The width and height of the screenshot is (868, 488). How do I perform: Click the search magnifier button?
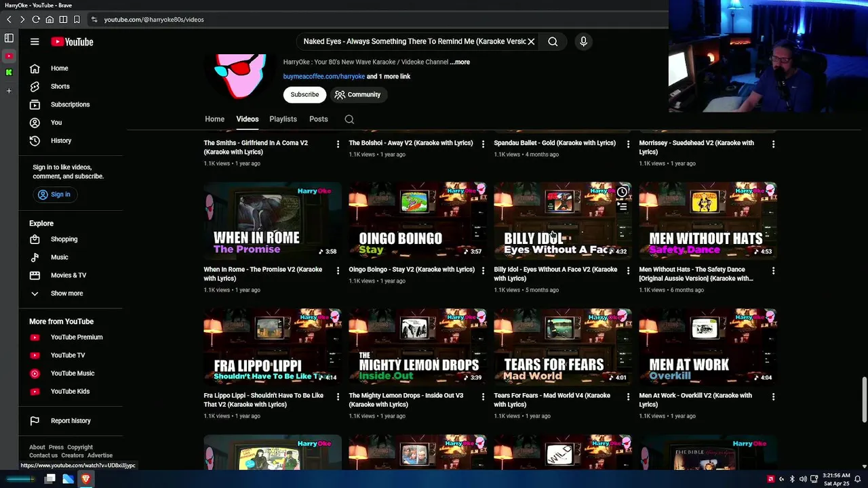point(553,42)
